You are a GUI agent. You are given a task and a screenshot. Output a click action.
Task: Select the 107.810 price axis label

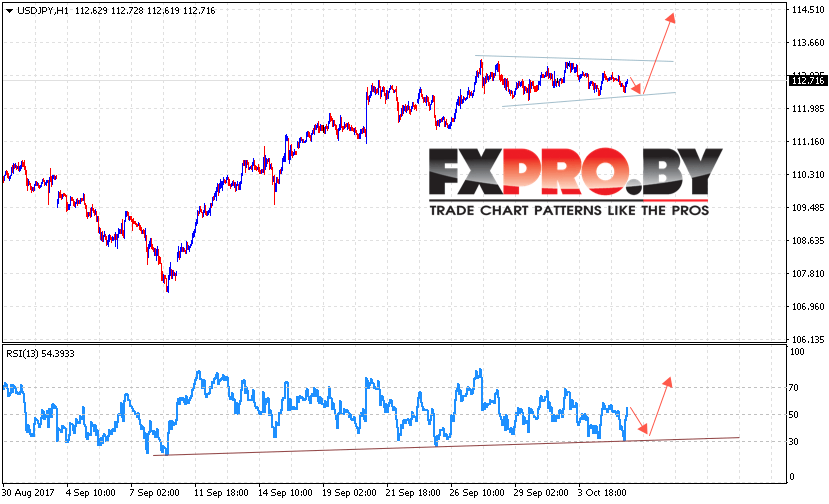(x=807, y=273)
